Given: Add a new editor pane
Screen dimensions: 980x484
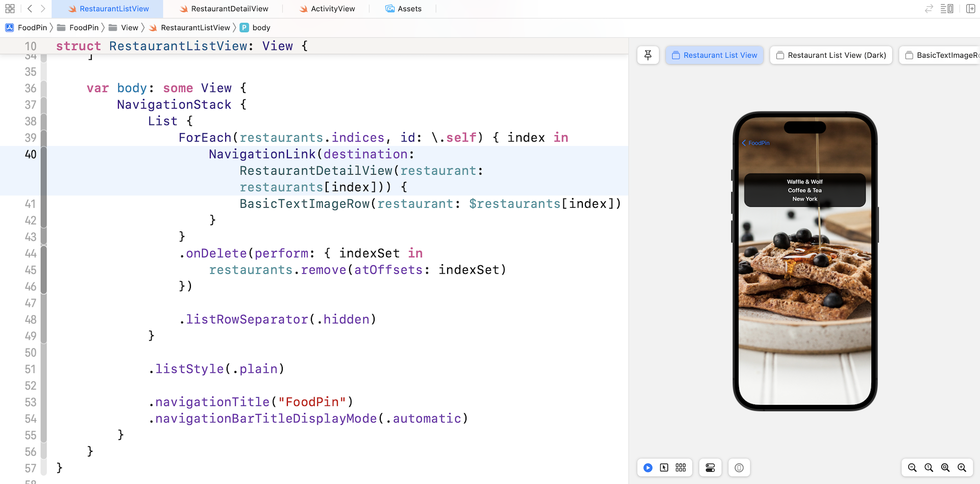Looking at the screenshot, I should pos(970,9).
